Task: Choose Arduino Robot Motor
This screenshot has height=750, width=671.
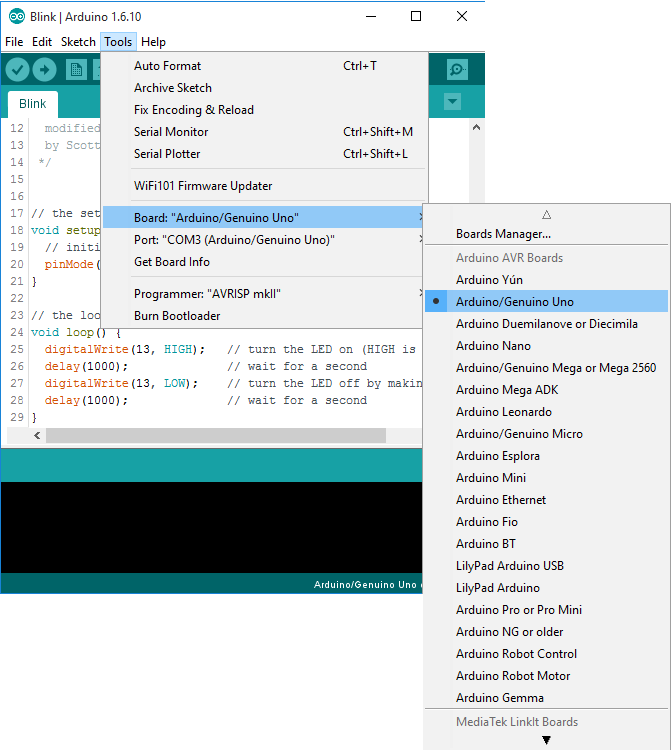Action: click(x=546, y=676)
